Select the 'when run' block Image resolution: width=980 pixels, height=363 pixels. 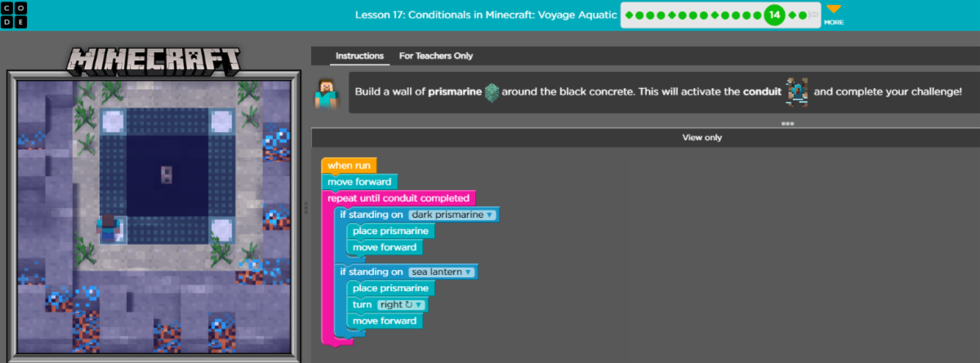(349, 165)
